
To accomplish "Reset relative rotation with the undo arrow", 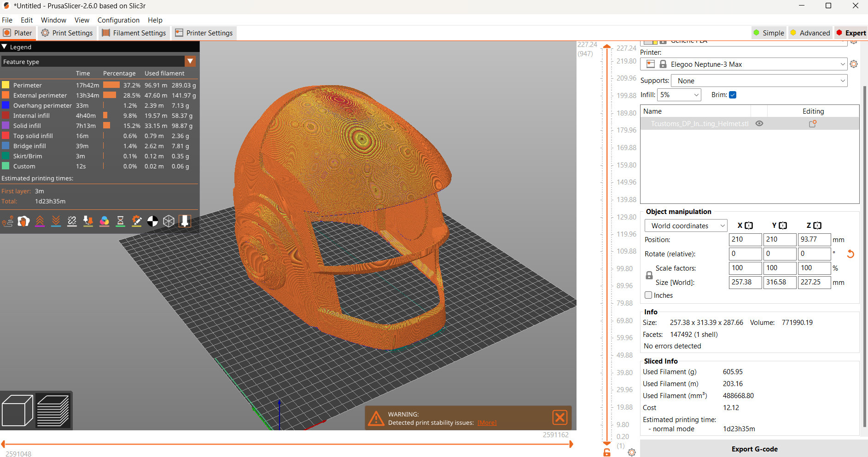I will (x=850, y=254).
